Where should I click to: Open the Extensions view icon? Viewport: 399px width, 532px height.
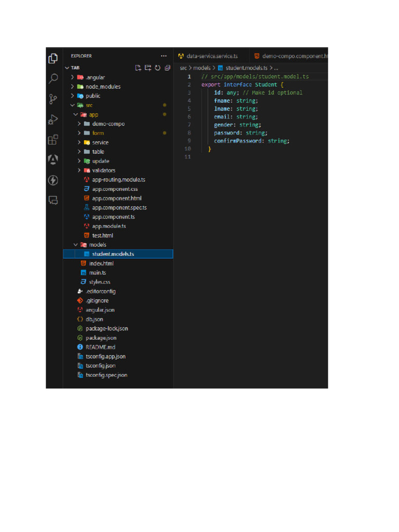coord(53,139)
